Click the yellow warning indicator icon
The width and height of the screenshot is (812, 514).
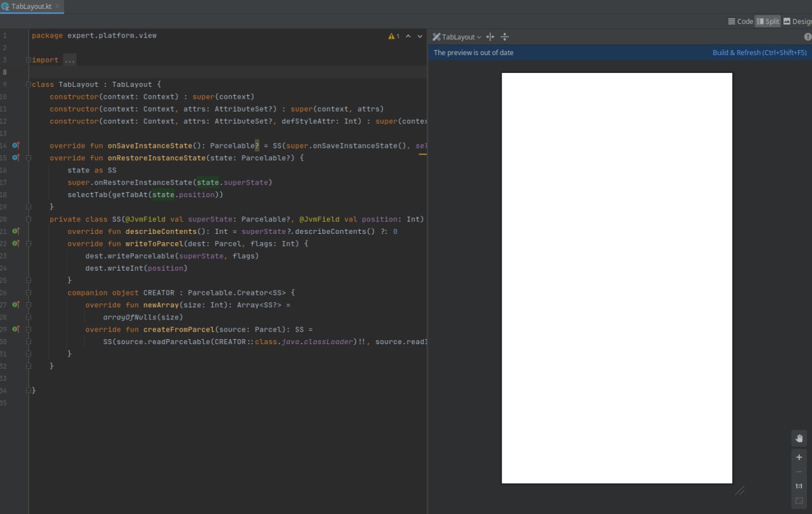[x=392, y=37]
